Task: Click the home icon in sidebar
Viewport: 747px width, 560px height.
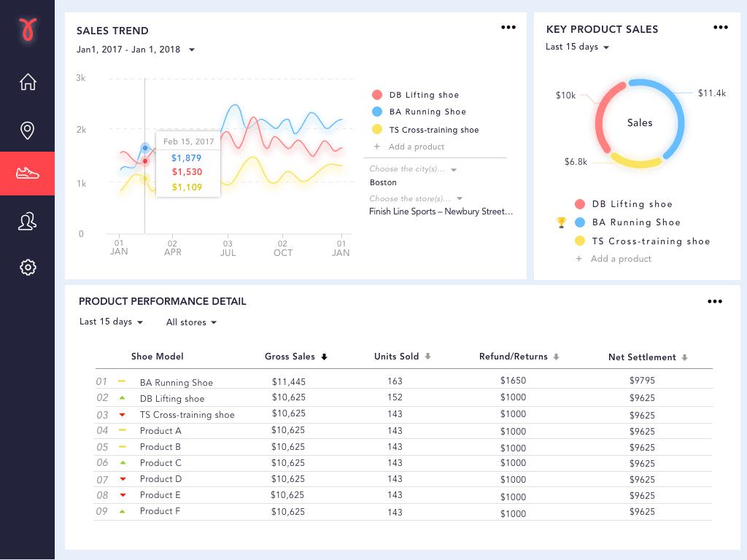Action: [27, 82]
